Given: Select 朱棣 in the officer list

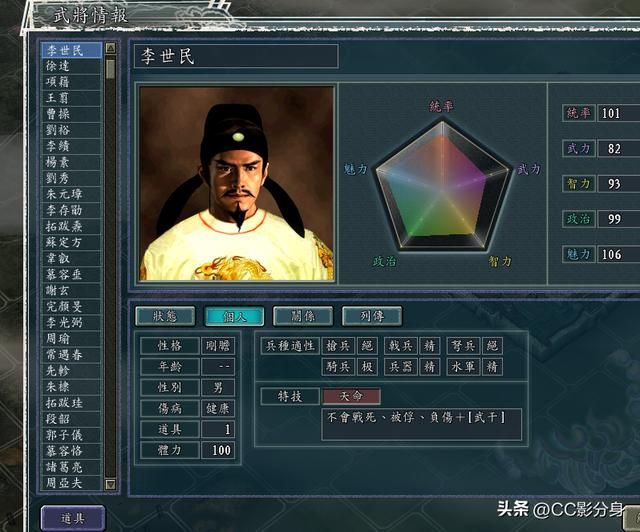Looking at the screenshot, I should click(71, 387).
